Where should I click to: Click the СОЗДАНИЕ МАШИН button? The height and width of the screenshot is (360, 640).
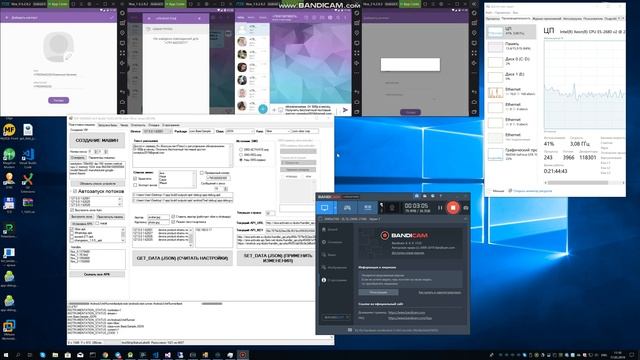(97, 140)
